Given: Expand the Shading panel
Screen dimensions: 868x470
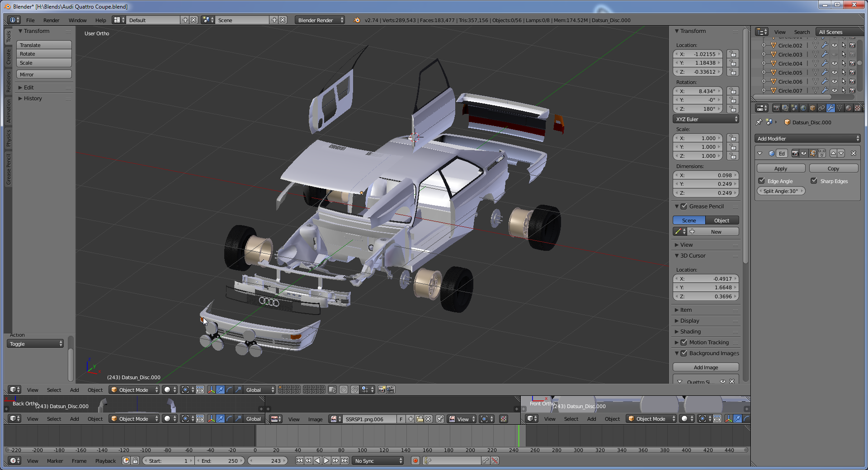Looking at the screenshot, I should (x=690, y=332).
